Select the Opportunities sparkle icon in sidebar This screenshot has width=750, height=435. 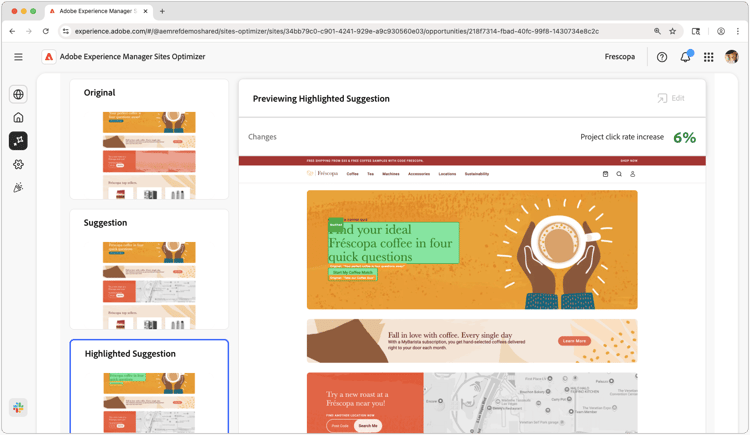tap(18, 141)
